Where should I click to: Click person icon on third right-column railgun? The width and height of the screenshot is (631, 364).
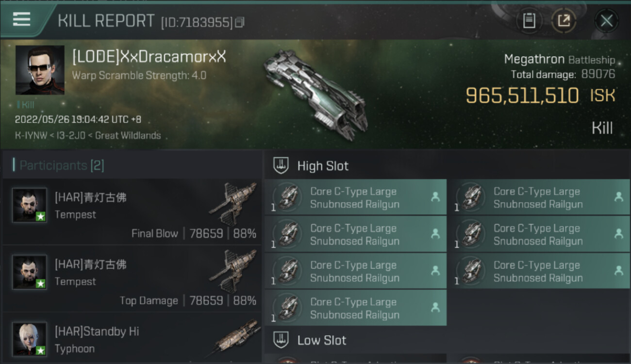(618, 271)
